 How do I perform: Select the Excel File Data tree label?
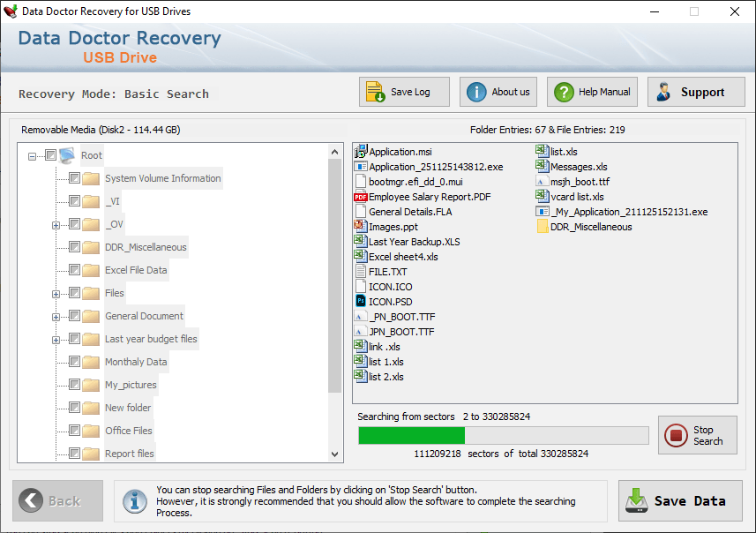click(136, 270)
